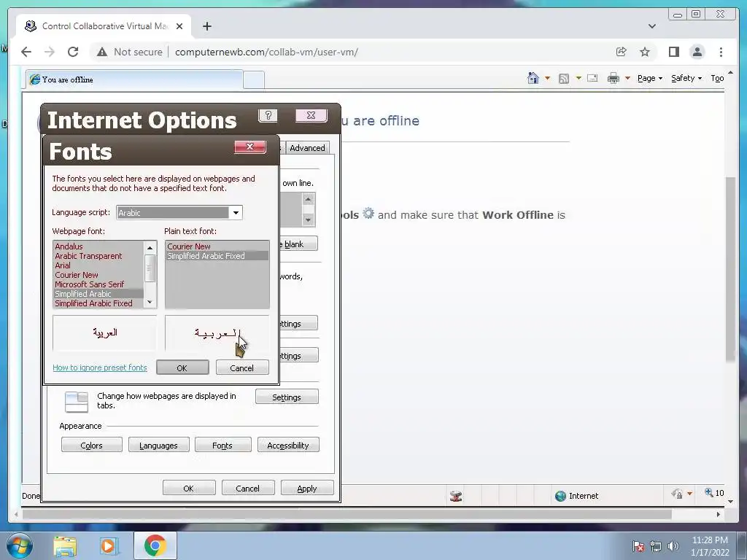Expand the feeds dropdown arrow
Image resolution: width=747 pixels, height=560 pixels.
578,79
